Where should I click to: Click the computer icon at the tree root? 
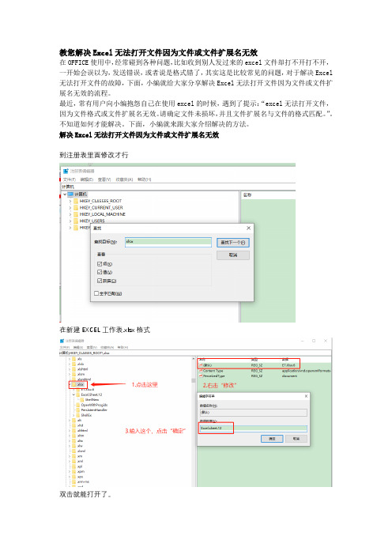pos(71,194)
